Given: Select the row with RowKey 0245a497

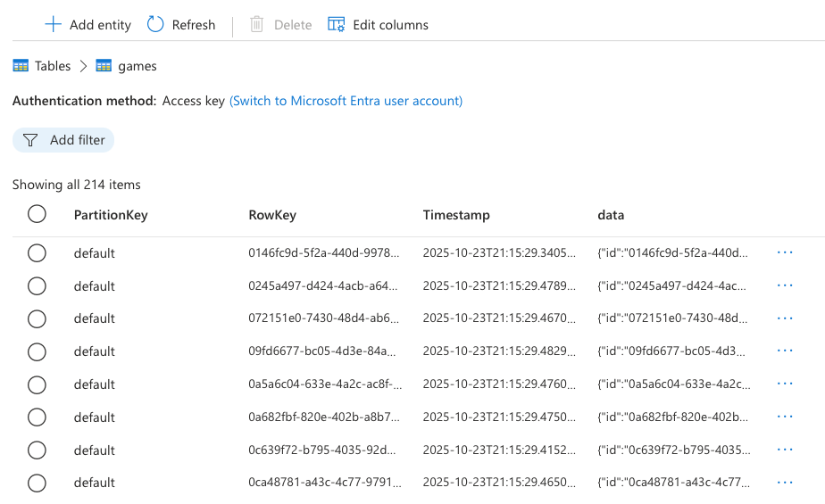Looking at the screenshot, I should pyautogui.click(x=37, y=286).
